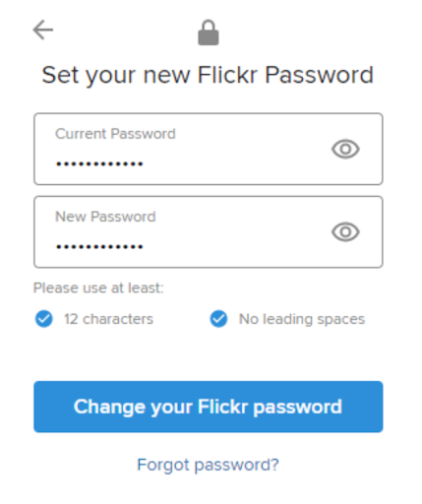This screenshot has height=504, width=422.
Task: Go back using the left arrow icon
Action: [43, 30]
